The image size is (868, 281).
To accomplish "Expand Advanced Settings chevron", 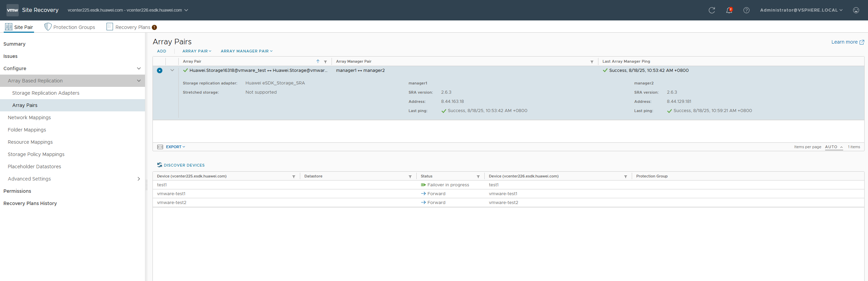I will [139, 179].
